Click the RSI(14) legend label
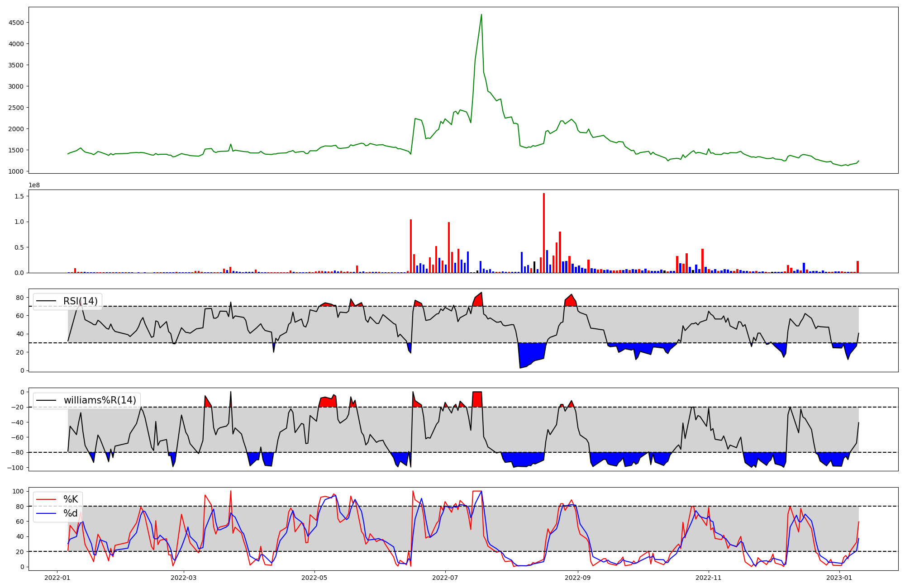Screen dimensions: 905x588 (80, 301)
